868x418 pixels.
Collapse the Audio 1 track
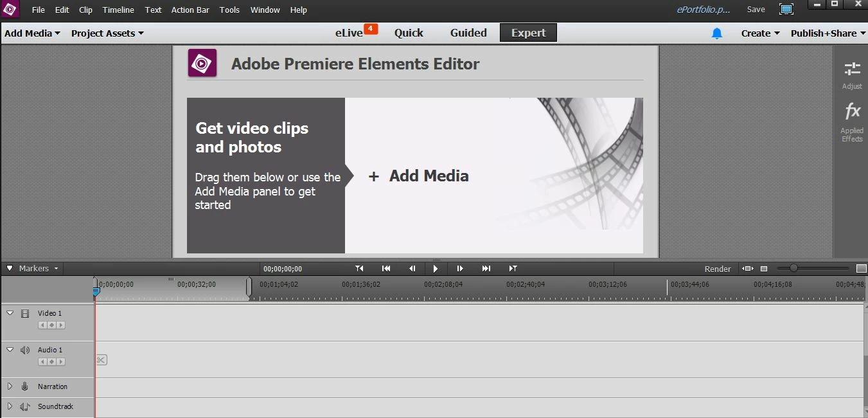coord(10,349)
